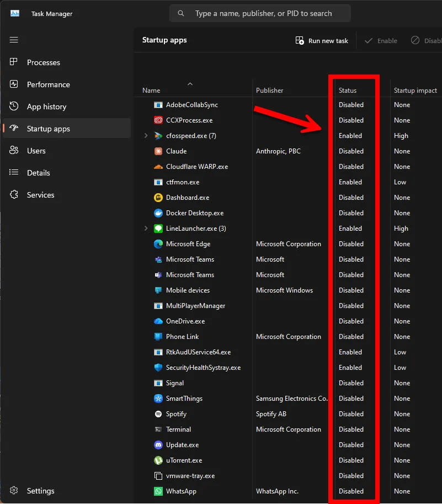Sort by the Name column header
The width and height of the screenshot is (442, 504).
coord(193,88)
